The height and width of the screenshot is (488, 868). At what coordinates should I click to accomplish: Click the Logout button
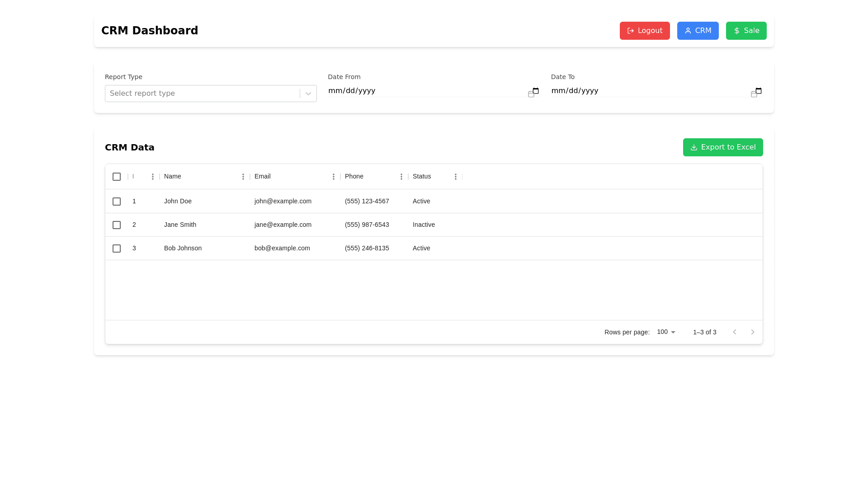(x=645, y=31)
